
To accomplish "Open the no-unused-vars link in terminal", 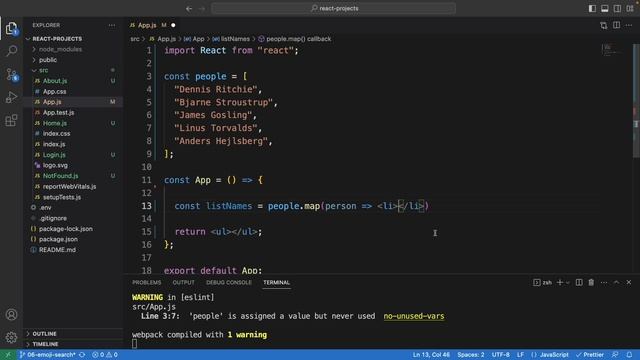I will pos(413,316).
